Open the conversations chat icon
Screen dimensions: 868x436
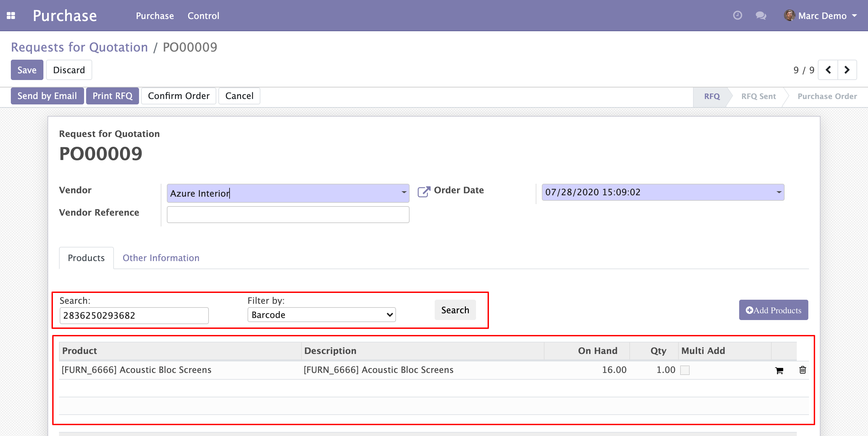[x=761, y=16]
